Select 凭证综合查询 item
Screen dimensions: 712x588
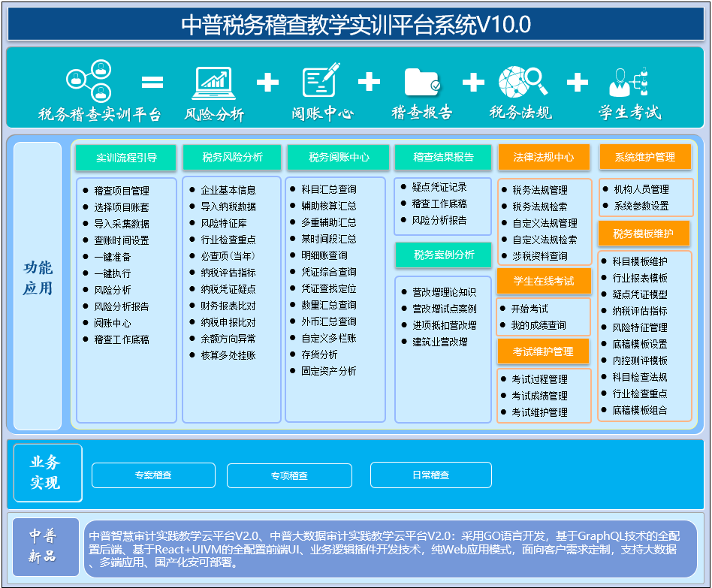[329, 272]
